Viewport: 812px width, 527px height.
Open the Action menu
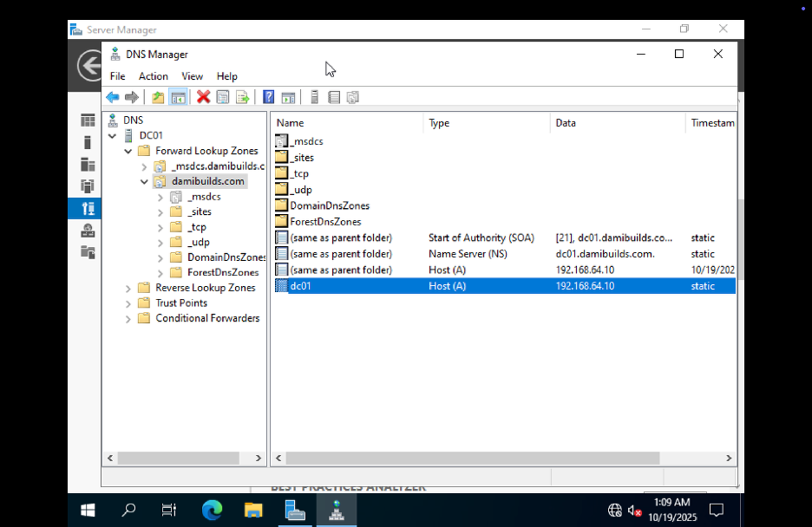[x=153, y=76]
